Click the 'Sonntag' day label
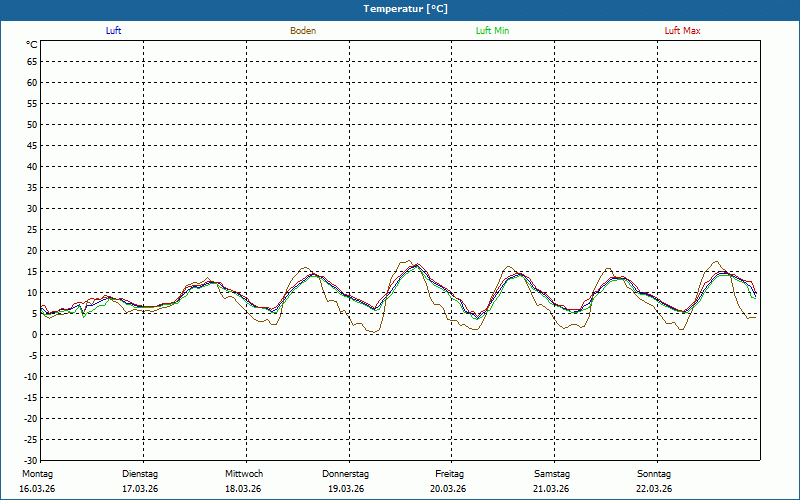Viewport: 800px width, 500px height. 654,474
